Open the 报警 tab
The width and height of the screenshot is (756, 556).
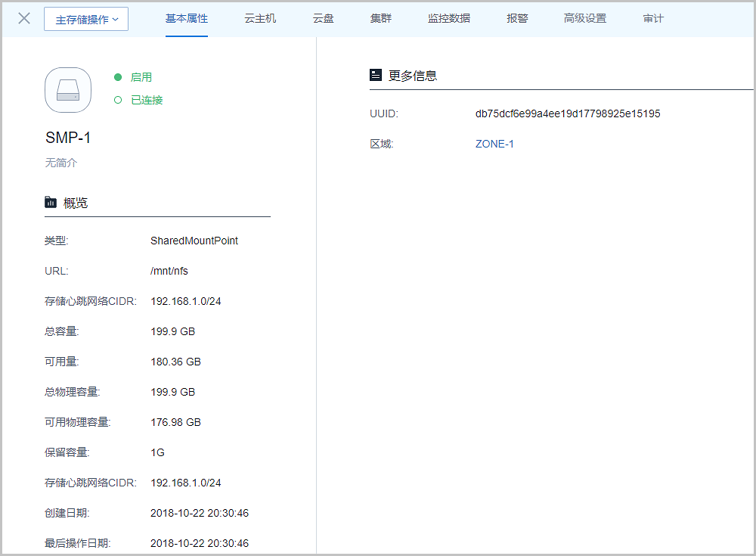[x=517, y=19]
